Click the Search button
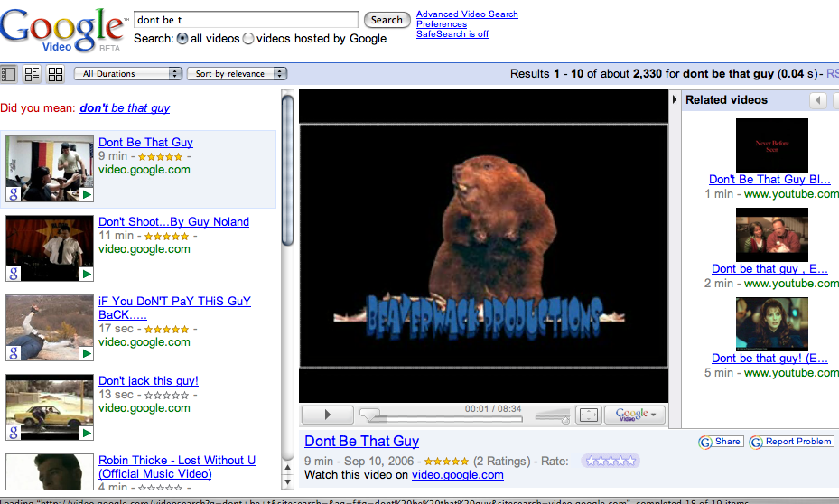This screenshot has width=839, height=504. tap(387, 20)
